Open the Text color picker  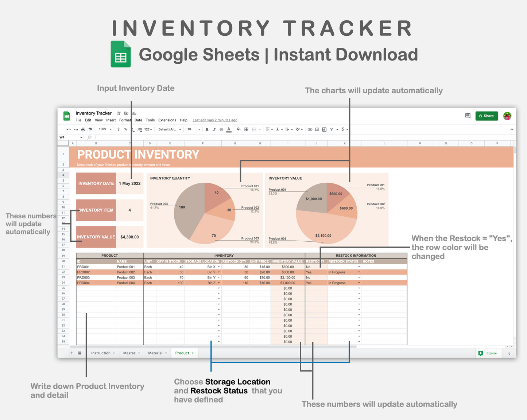(228, 129)
